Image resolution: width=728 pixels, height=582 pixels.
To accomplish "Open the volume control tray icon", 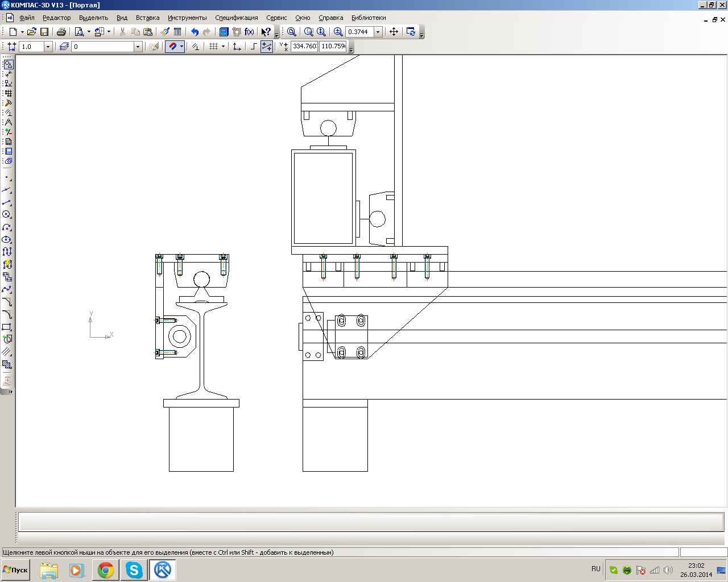I will pos(668,570).
